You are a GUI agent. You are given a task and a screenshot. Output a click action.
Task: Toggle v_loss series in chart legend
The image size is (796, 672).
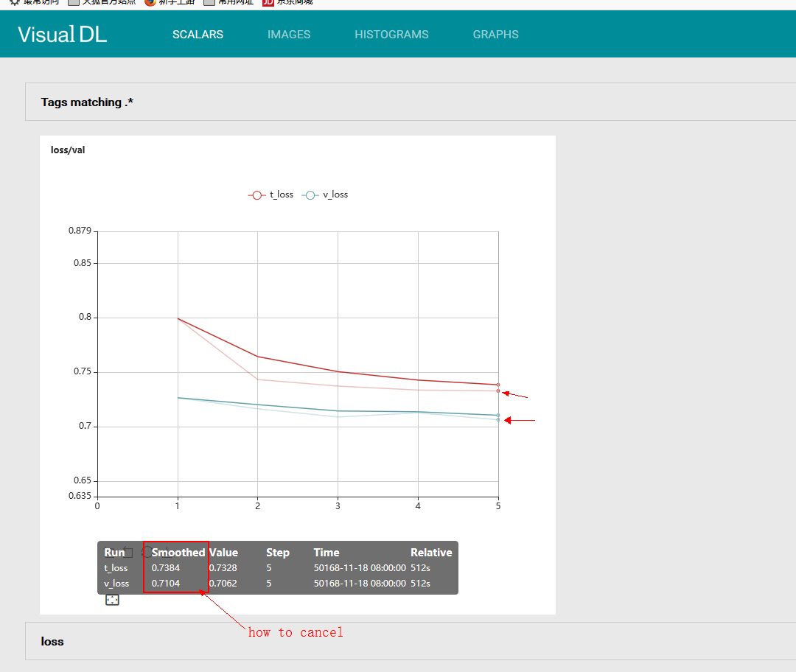pyautogui.click(x=325, y=195)
